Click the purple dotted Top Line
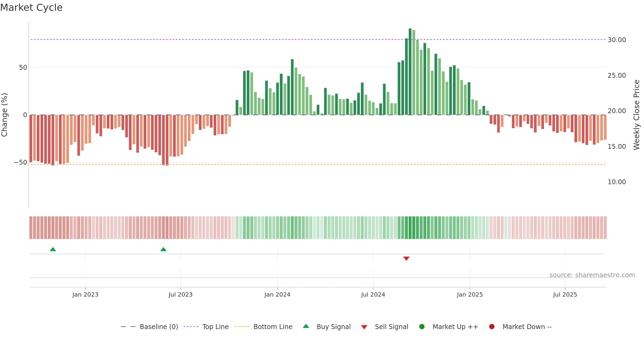644x362 pixels. 318,39
